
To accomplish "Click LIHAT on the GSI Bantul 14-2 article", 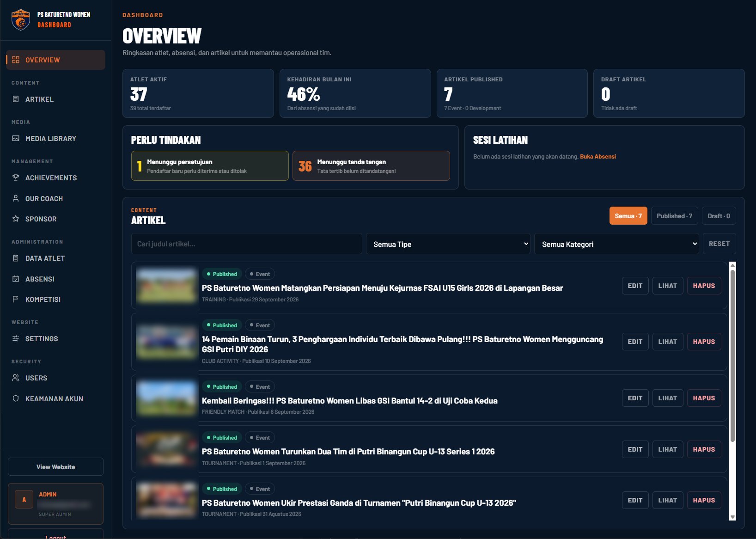I will 667,398.
